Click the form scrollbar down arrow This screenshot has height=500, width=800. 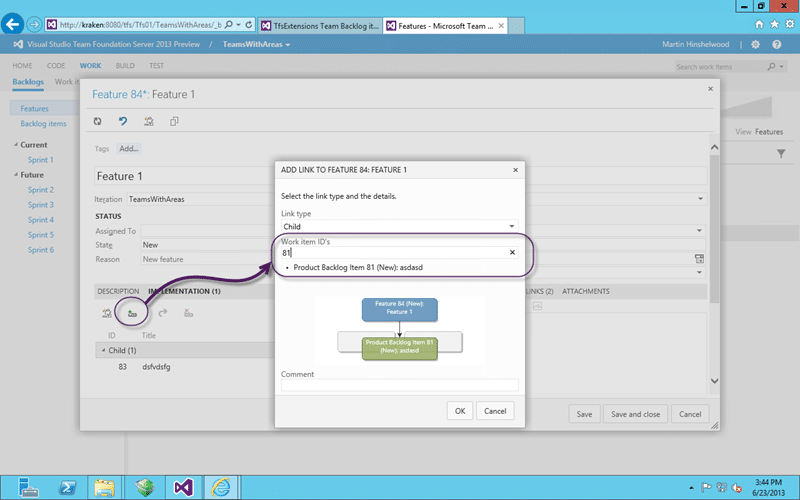click(x=714, y=381)
